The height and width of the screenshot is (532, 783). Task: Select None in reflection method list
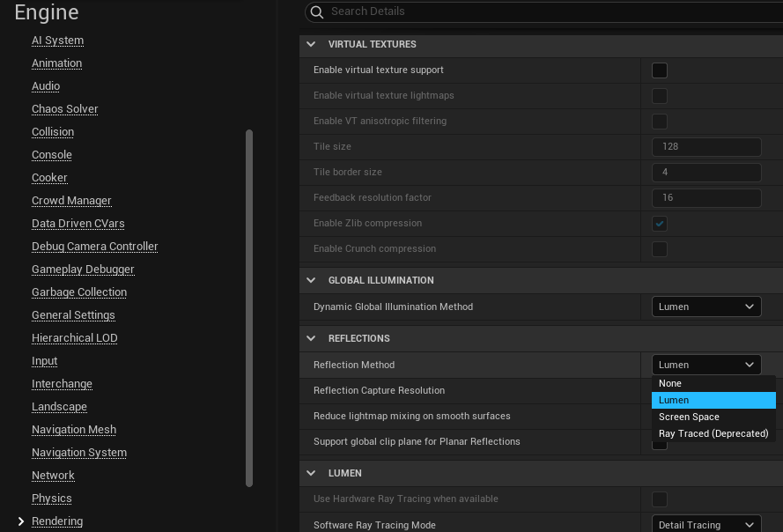click(x=670, y=383)
